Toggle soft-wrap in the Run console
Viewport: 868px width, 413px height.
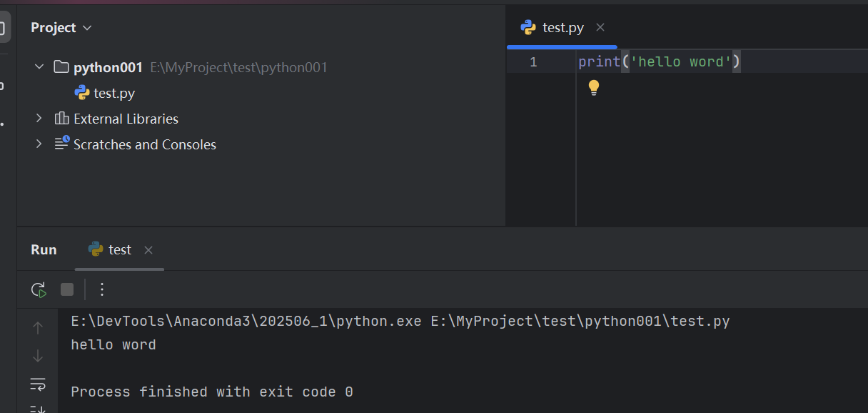(x=38, y=384)
